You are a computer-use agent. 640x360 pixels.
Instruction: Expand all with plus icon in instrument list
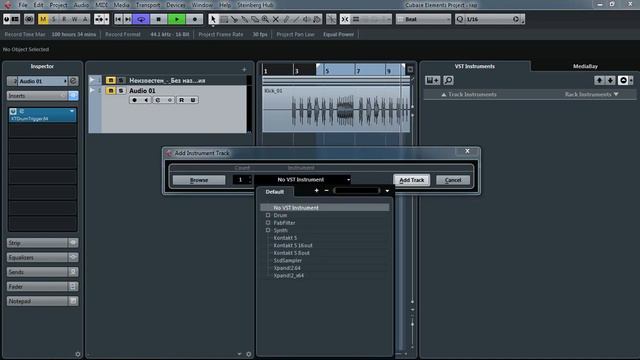(316, 191)
